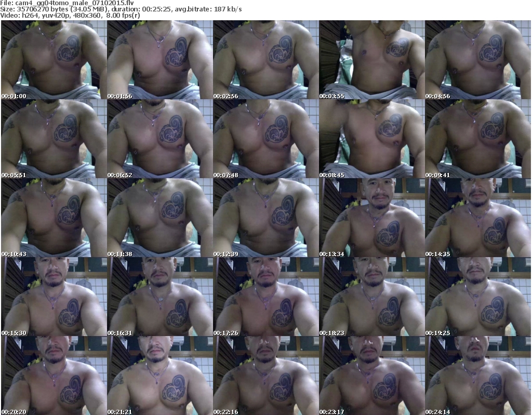Choose the thumbnail stamped 00:19:25

pyautogui.click(x=478, y=297)
